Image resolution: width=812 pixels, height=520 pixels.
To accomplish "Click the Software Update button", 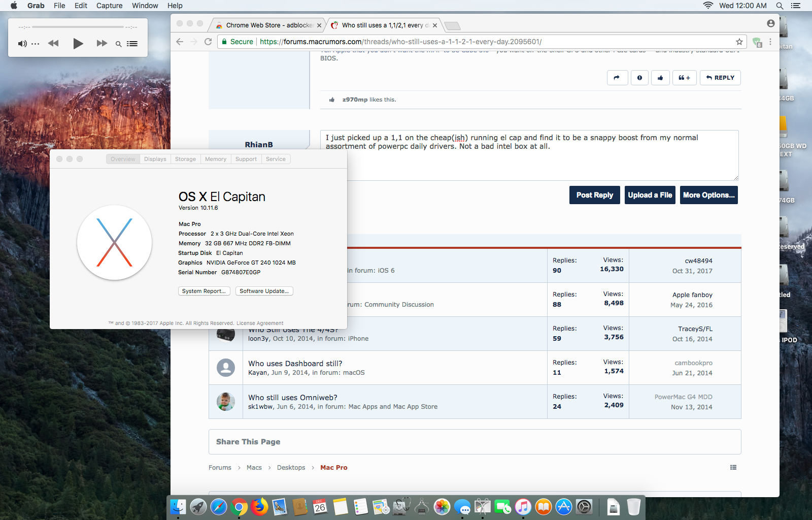I will 264,291.
